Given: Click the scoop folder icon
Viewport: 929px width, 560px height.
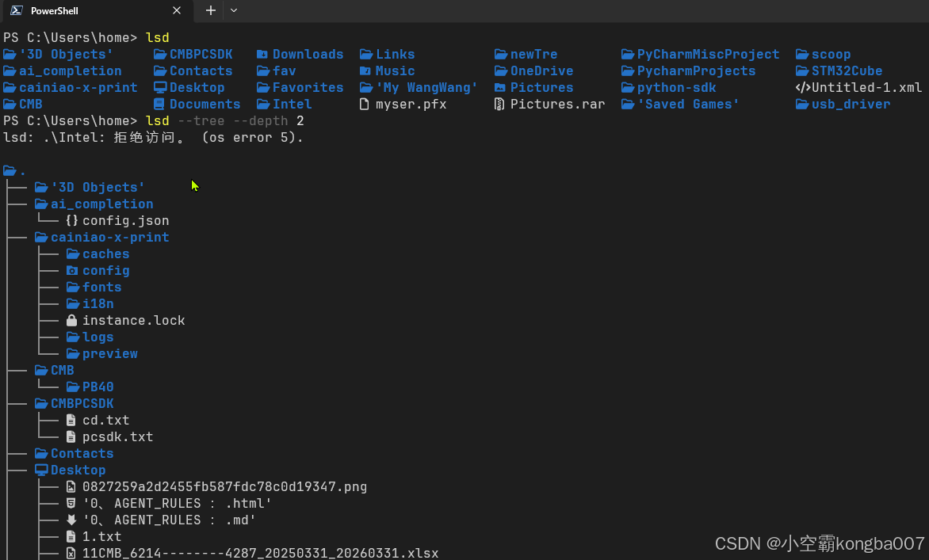Looking at the screenshot, I should 802,55.
